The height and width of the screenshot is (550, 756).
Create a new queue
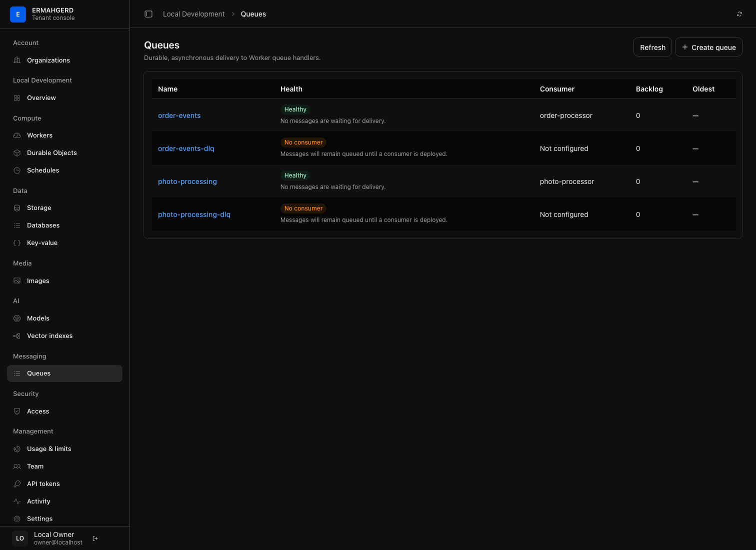[x=708, y=47]
